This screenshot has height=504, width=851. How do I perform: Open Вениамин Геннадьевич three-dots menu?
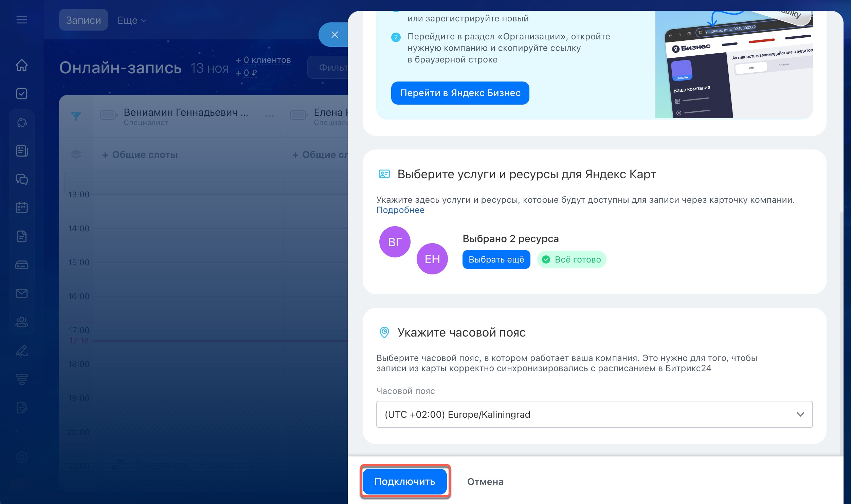pos(270,116)
